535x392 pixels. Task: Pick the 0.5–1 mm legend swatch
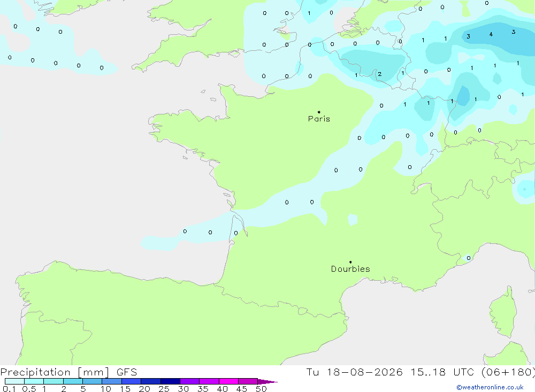pos(34,381)
